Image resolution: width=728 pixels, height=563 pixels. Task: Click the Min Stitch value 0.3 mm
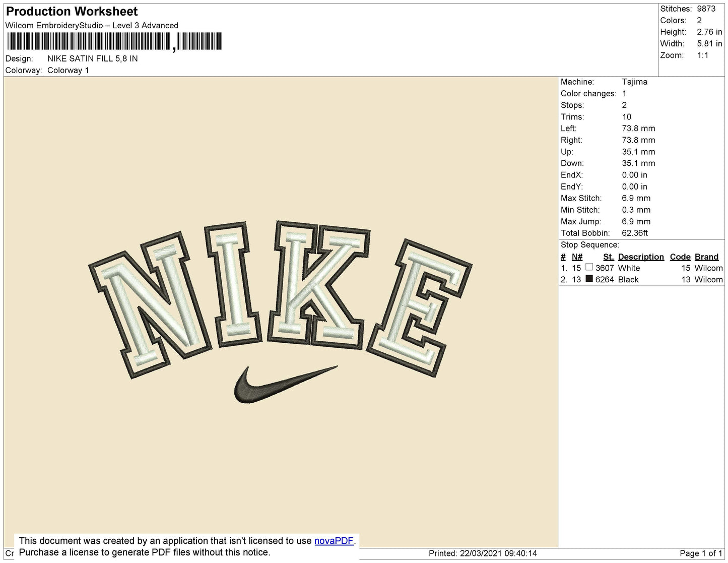click(636, 210)
